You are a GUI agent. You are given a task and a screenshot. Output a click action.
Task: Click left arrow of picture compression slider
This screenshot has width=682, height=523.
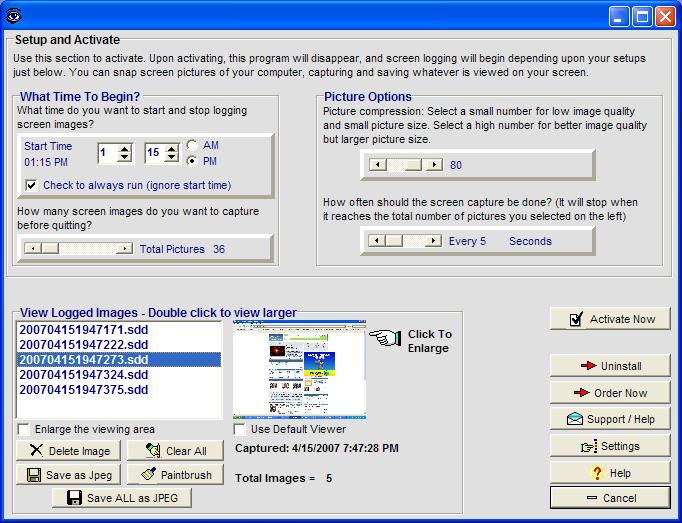pyautogui.click(x=378, y=164)
